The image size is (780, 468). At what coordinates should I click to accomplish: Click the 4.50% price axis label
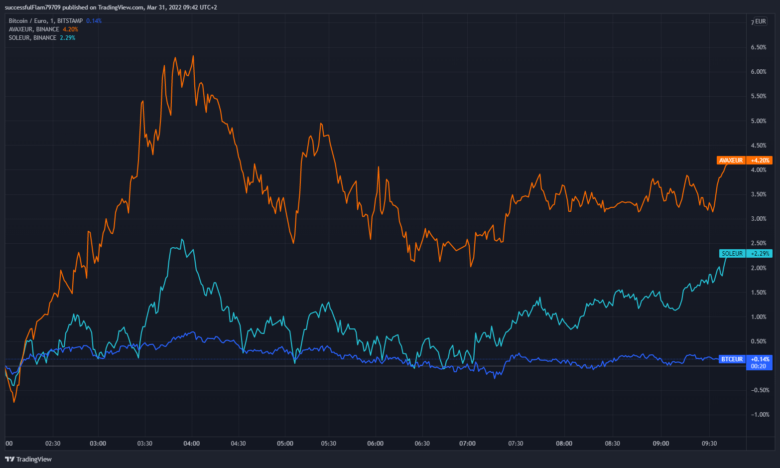click(x=759, y=145)
